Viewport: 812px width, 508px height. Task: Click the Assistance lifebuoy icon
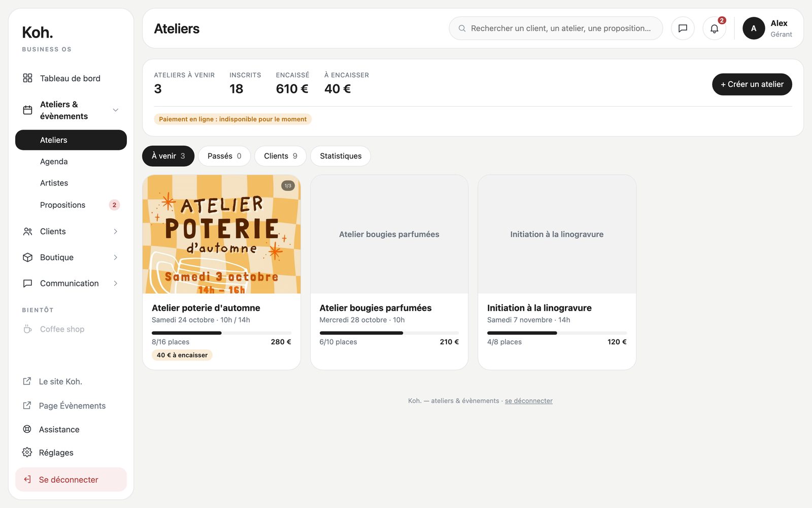click(x=27, y=429)
